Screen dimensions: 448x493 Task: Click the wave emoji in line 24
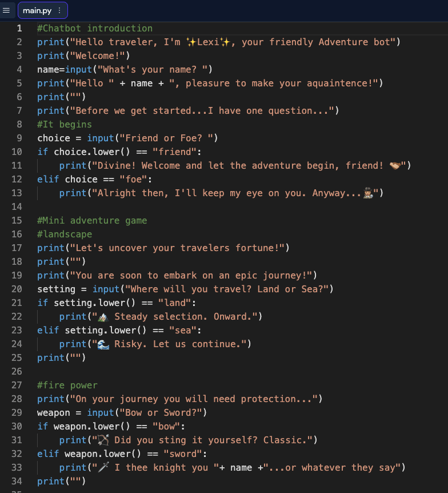[x=103, y=344]
